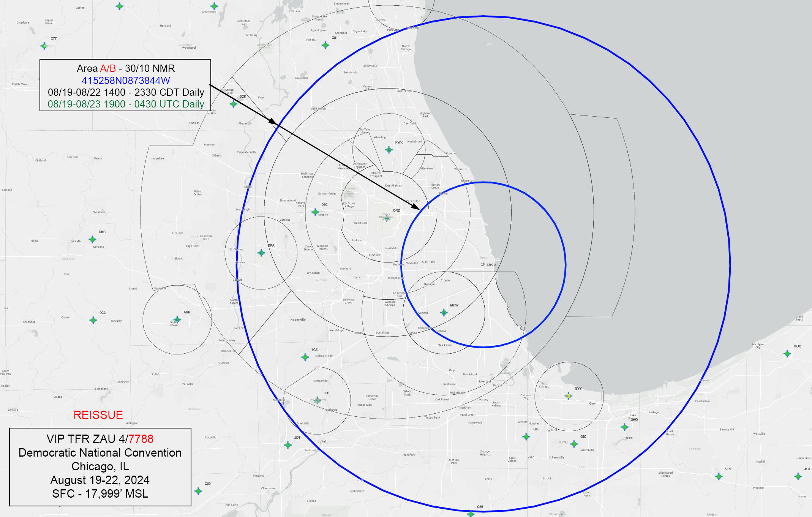This screenshot has width=812, height=517.
Task: Select the ARR airport symbol near Sugar Grove
Action: (x=177, y=319)
